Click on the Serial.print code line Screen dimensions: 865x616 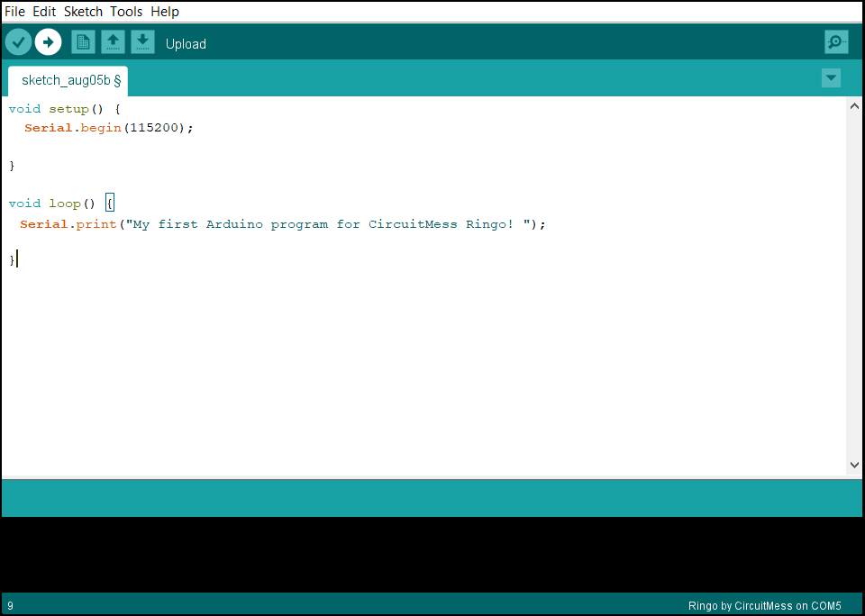tap(282, 224)
